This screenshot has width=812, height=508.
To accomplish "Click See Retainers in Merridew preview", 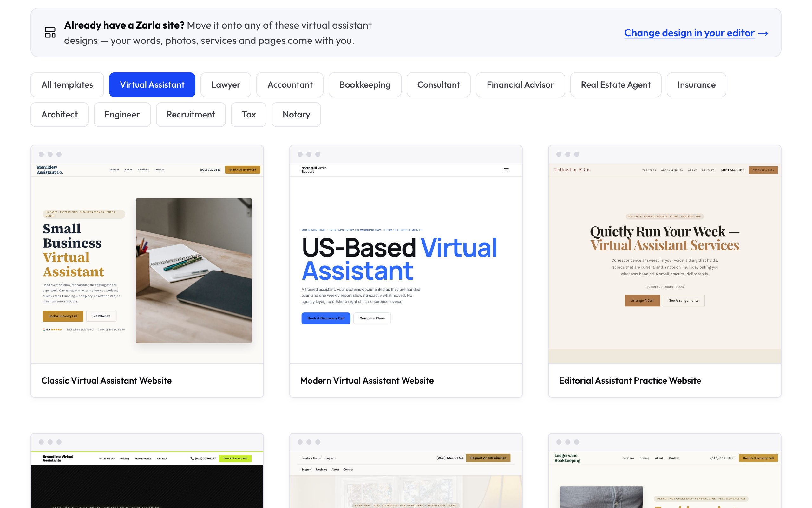I will point(101,316).
